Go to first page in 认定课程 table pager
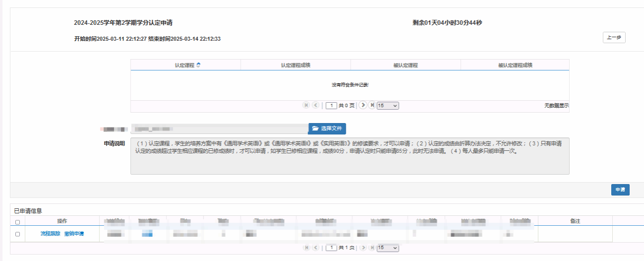Screen dimensions: 644x261 point(306,105)
